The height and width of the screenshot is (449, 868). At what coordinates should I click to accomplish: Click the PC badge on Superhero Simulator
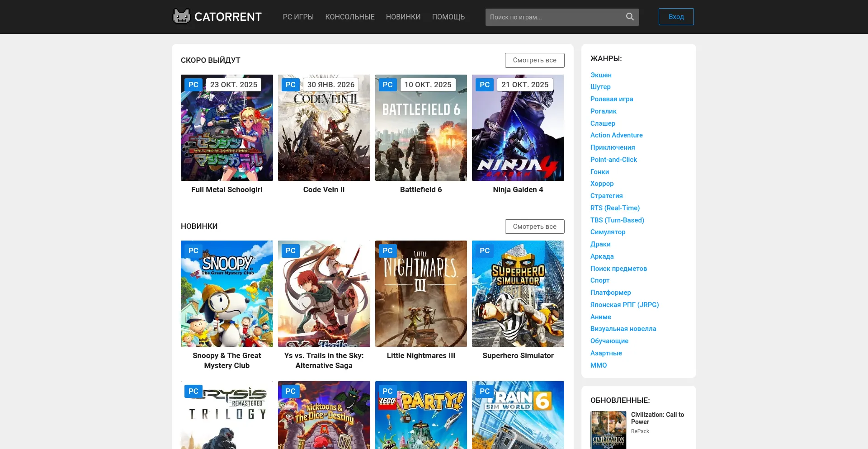tap(485, 250)
